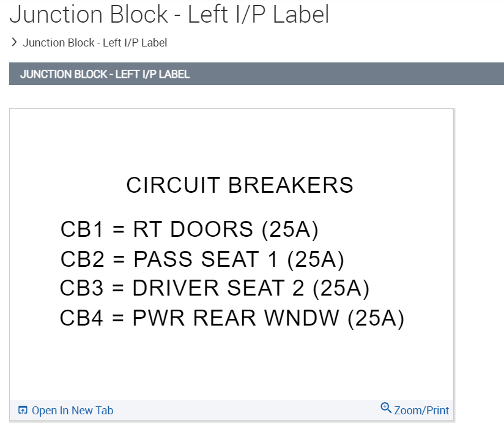Click the PWR REAR WNDW text

[235, 319]
